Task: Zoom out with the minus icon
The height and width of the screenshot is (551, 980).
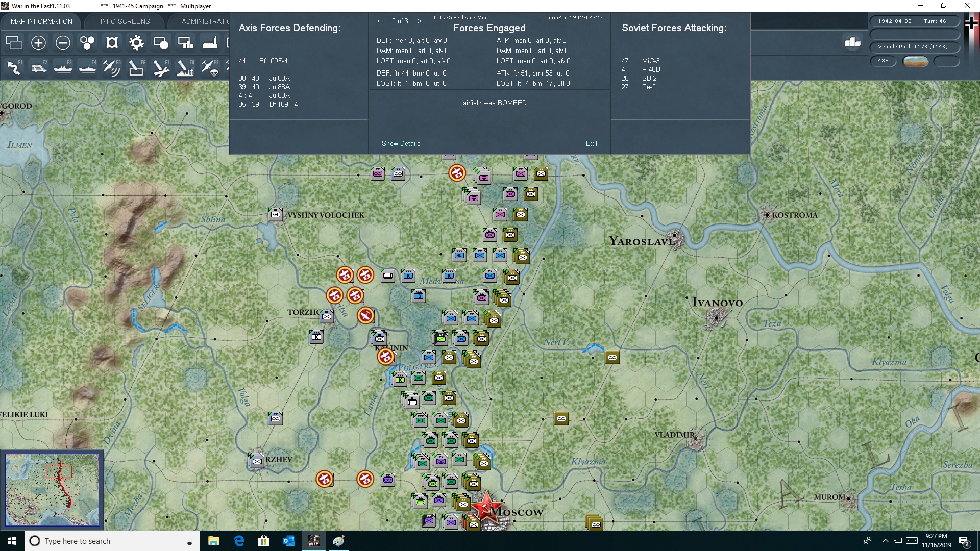Action: tap(63, 42)
